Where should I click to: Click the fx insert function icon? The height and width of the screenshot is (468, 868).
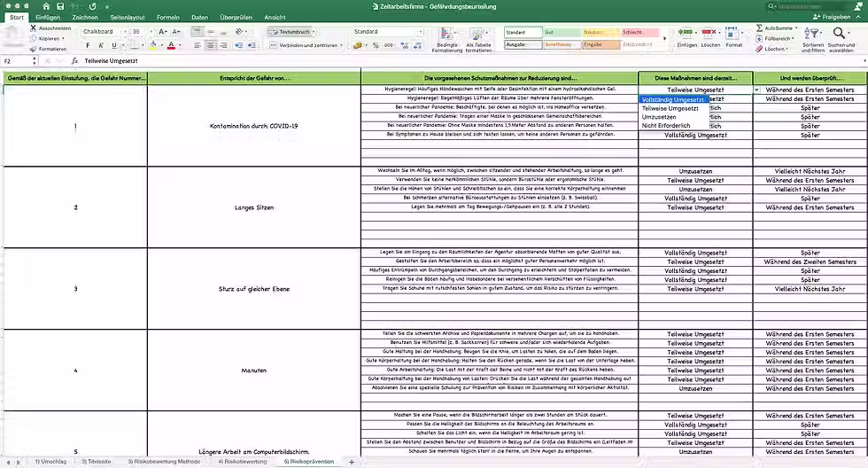click(74, 61)
